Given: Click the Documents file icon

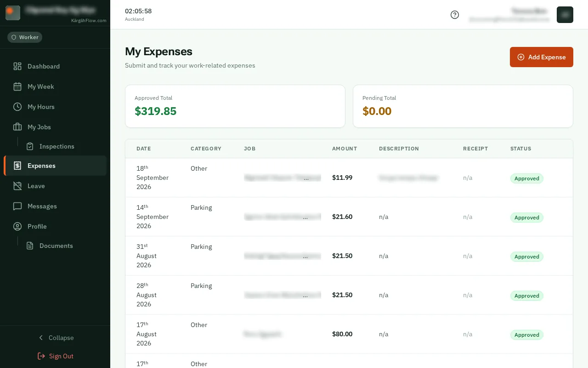Looking at the screenshot, I should pyautogui.click(x=30, y=246).
